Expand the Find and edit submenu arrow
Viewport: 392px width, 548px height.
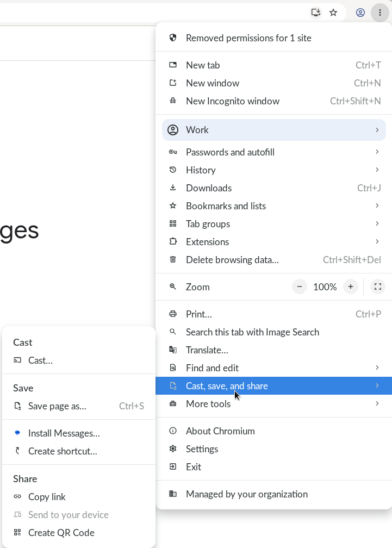click(x=377, y=368)
